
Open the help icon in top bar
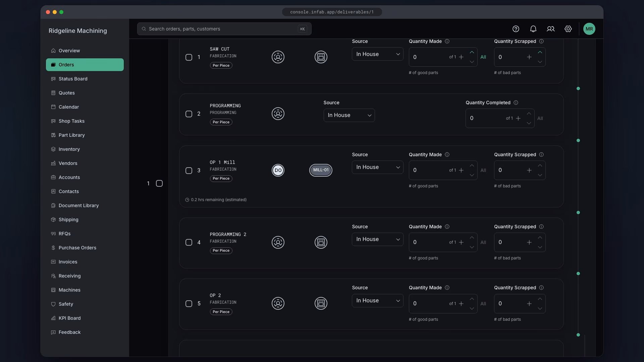(x=516, y=29)
